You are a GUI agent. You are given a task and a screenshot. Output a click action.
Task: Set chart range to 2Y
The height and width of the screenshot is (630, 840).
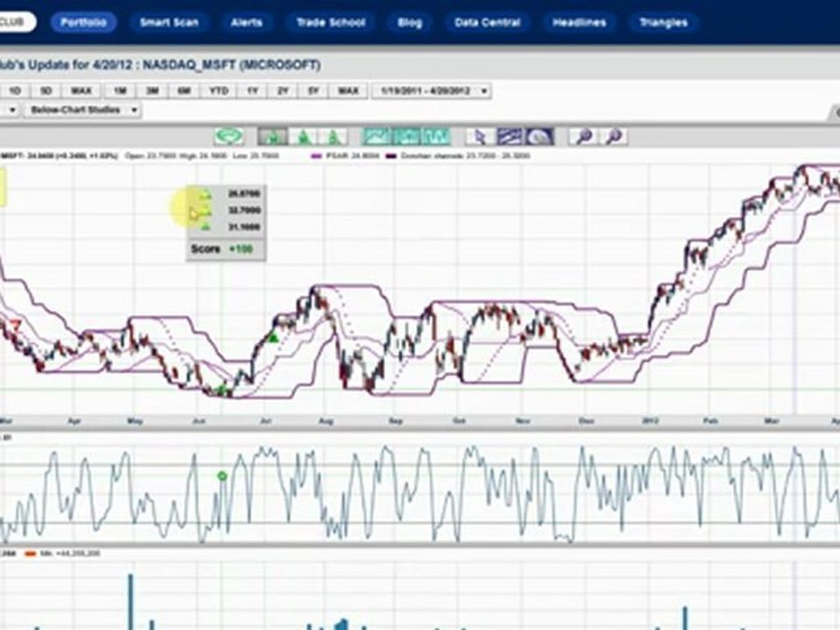click(283, 91)
